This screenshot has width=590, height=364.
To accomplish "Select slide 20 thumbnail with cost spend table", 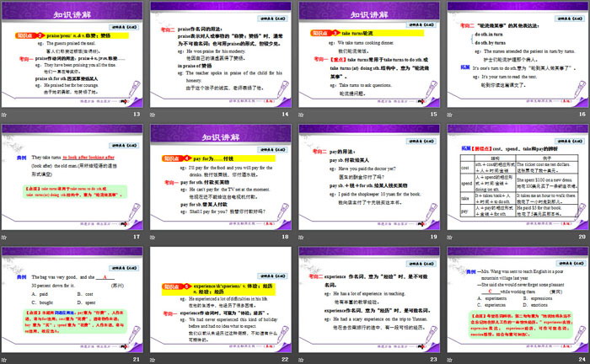I will click(x=518, y=177).
